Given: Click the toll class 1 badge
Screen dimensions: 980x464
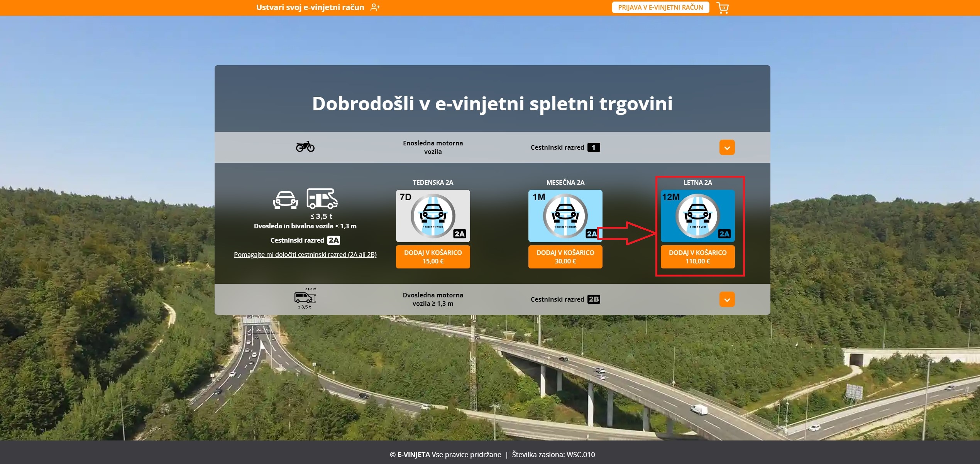Looking at the screenshot, I should 593,147.
